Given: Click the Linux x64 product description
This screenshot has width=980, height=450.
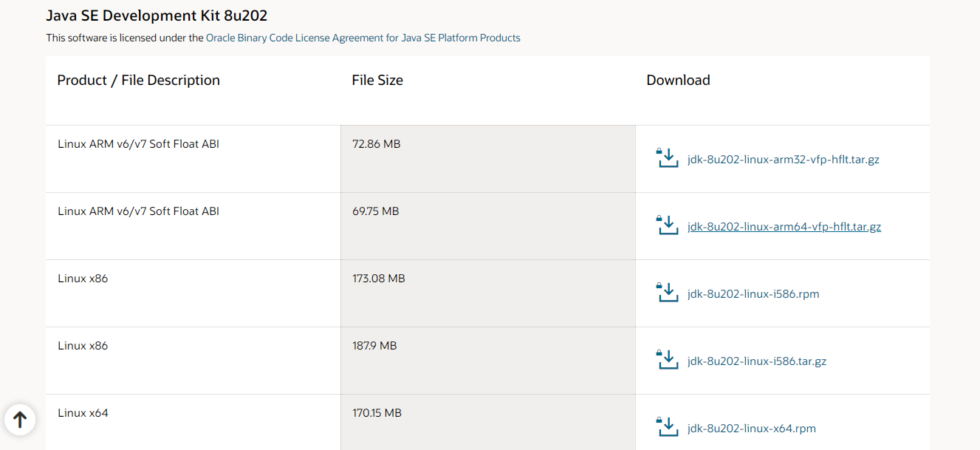Looking at the screenshot, I should click(83, 412).
